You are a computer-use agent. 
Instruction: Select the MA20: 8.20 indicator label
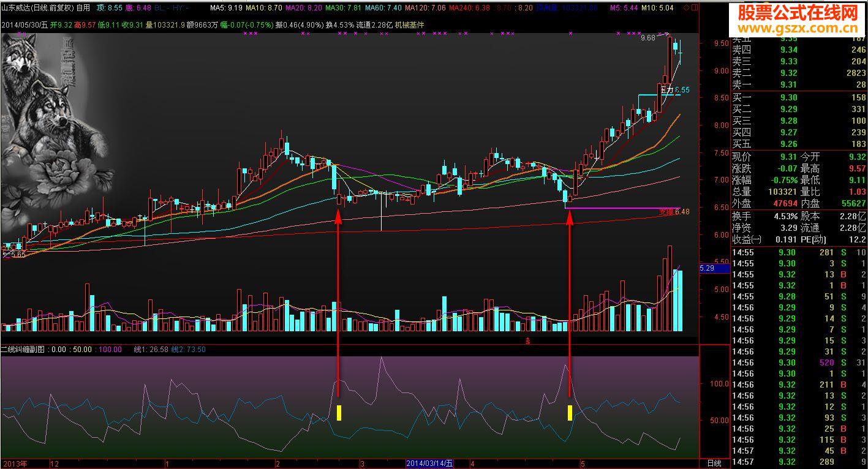(303, 9)
